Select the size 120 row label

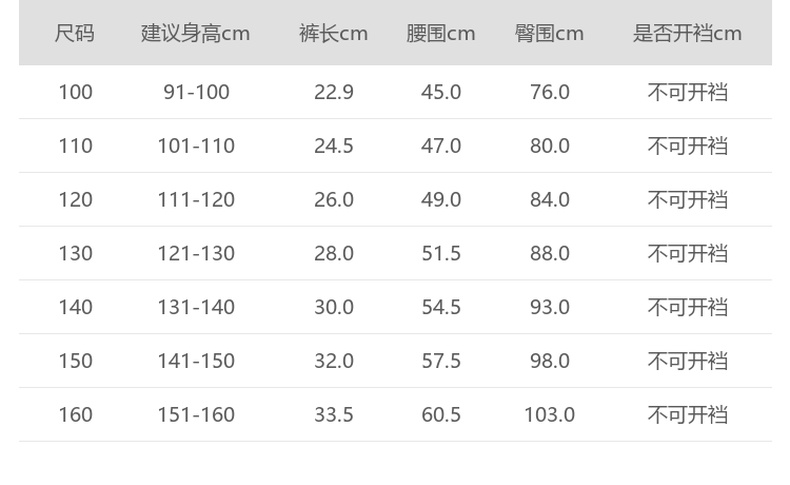(x=75, y=200)
